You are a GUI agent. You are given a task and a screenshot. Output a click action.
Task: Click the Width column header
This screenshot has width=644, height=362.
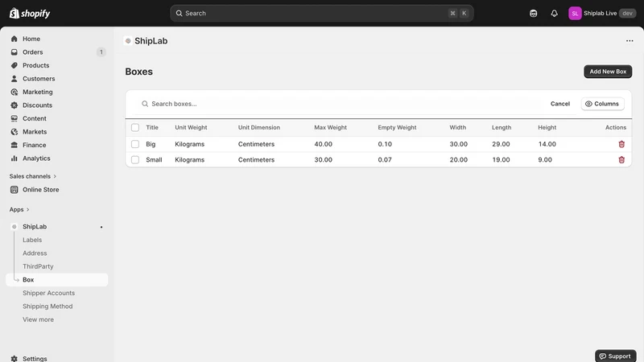[457, 128]
